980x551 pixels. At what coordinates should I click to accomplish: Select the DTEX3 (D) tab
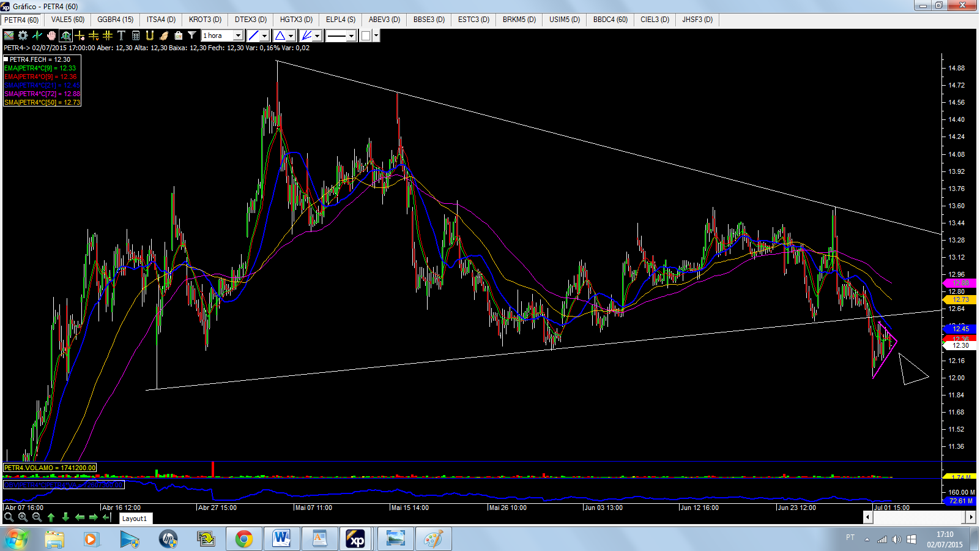tap(251, 20)
